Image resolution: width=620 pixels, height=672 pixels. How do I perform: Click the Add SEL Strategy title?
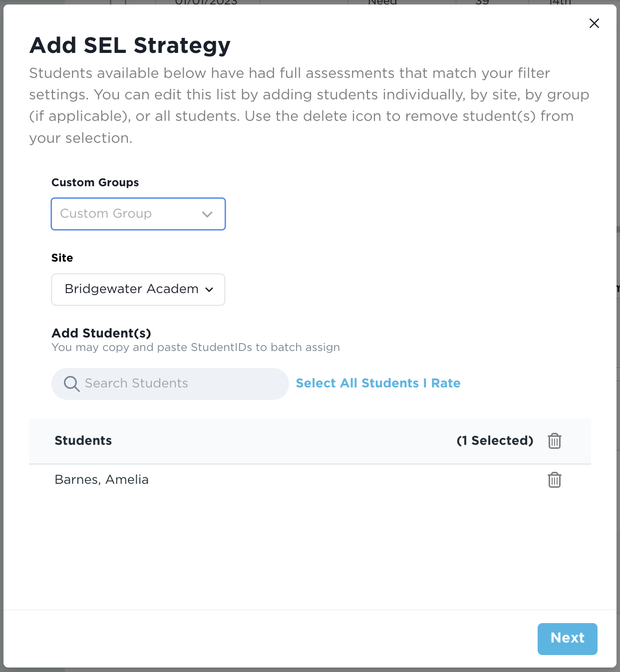130,45
